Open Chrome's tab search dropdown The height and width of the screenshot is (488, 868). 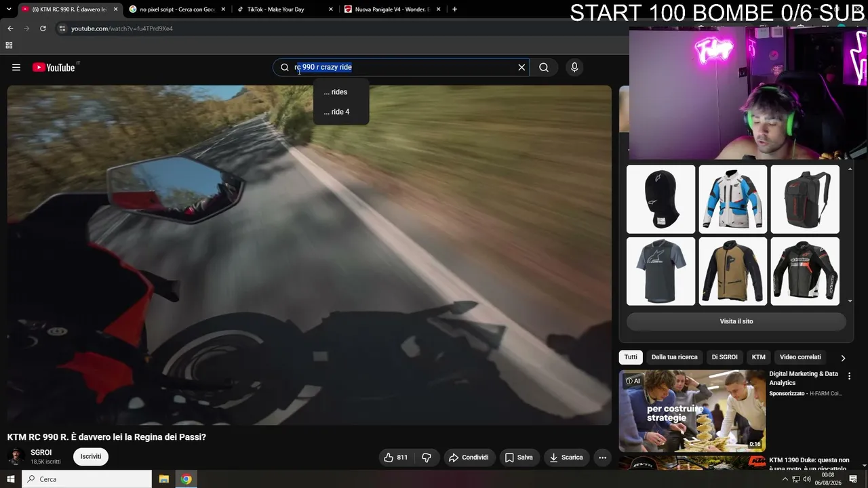[9, 9]
